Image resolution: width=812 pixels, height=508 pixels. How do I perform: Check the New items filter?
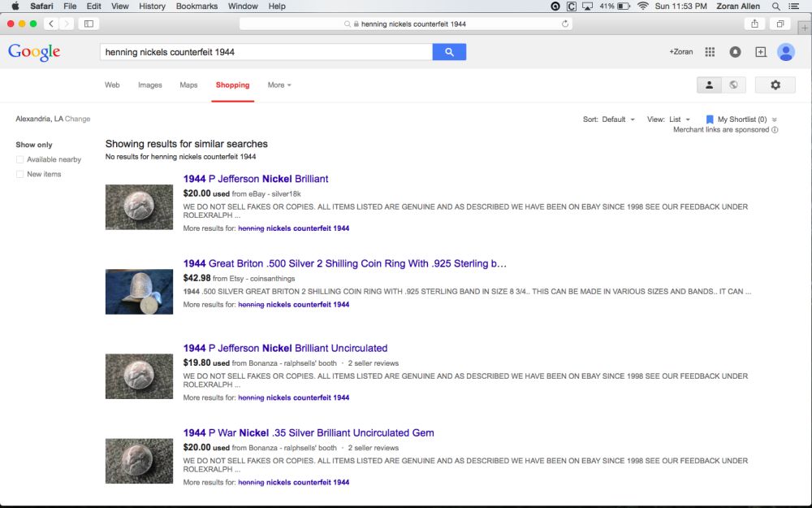pos(19,174)
